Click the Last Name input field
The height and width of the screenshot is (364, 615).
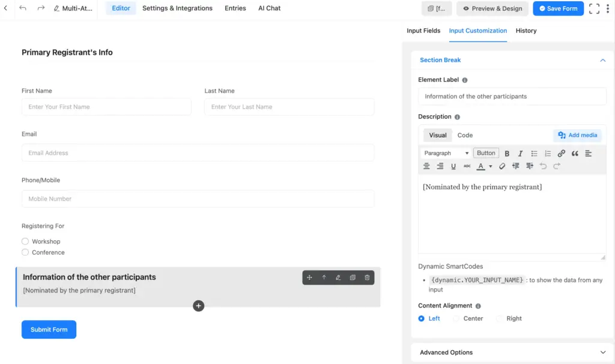289,107
